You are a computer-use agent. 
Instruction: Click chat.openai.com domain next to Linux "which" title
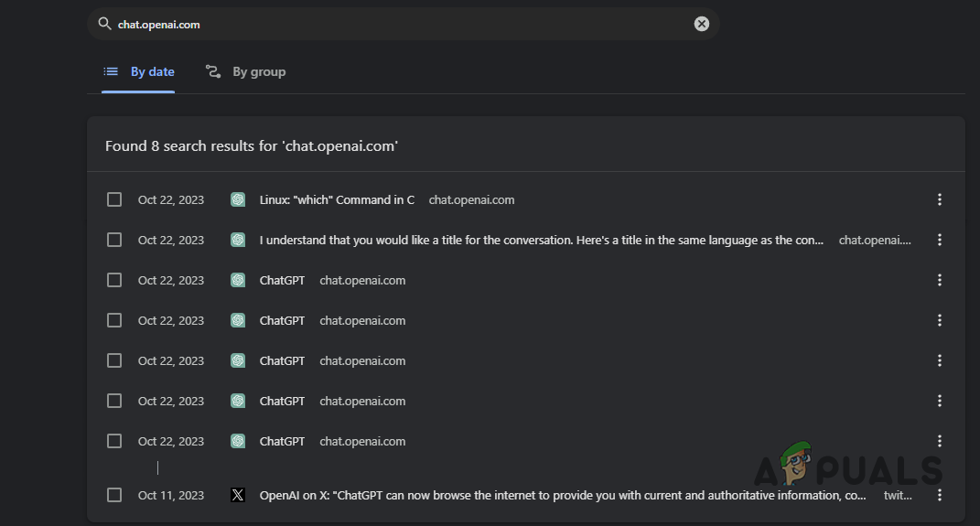coord(471,200)
